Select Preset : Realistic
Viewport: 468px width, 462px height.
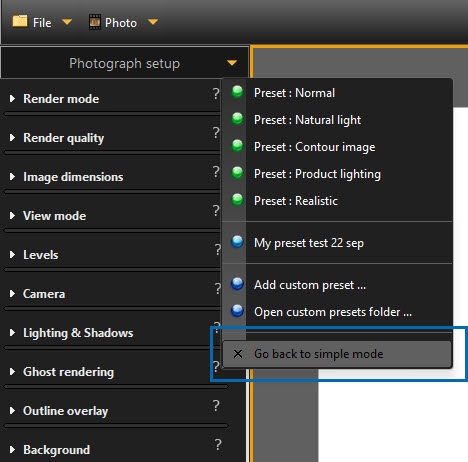pyautogui.click(x=337, y=201)
